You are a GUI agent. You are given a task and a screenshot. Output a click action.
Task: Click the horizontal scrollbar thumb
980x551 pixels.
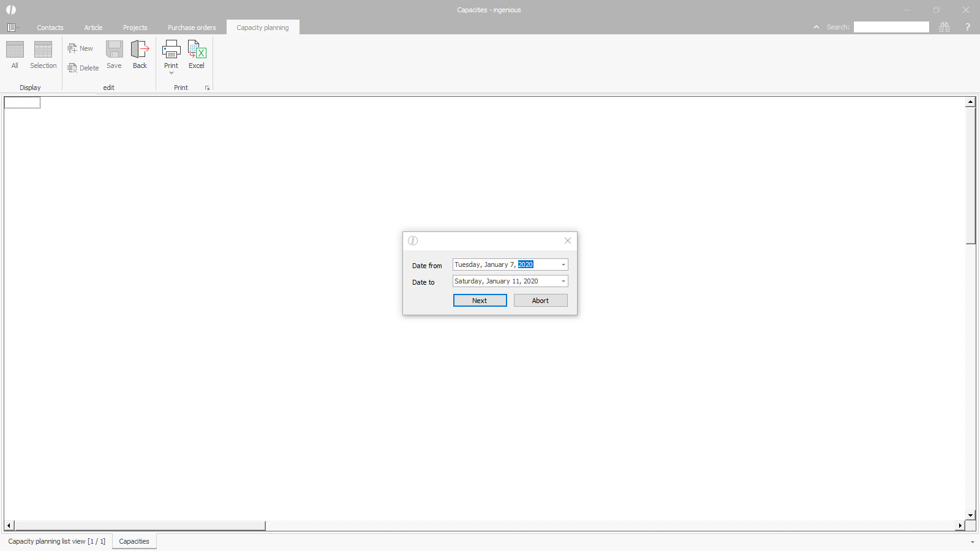pos(140,525)
